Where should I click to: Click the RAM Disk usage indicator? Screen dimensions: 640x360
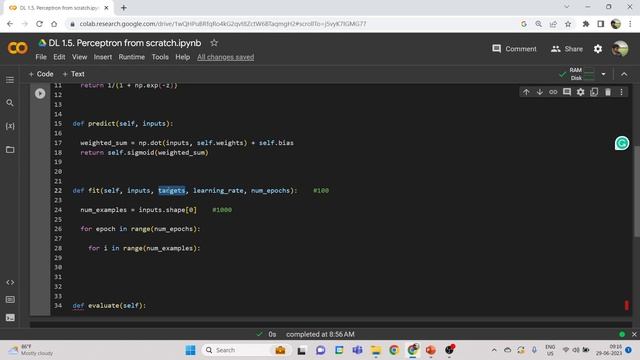coord(582,74)
